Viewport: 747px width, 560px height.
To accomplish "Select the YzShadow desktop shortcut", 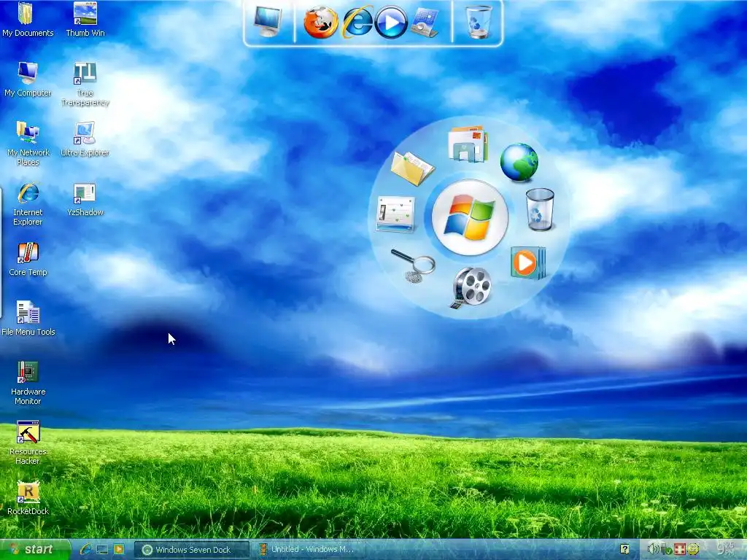I will point(85,199).
